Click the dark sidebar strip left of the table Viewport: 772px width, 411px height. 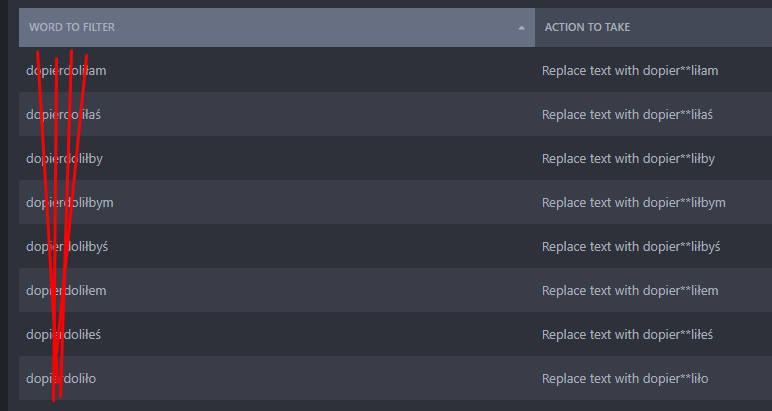tap(4, 205)
